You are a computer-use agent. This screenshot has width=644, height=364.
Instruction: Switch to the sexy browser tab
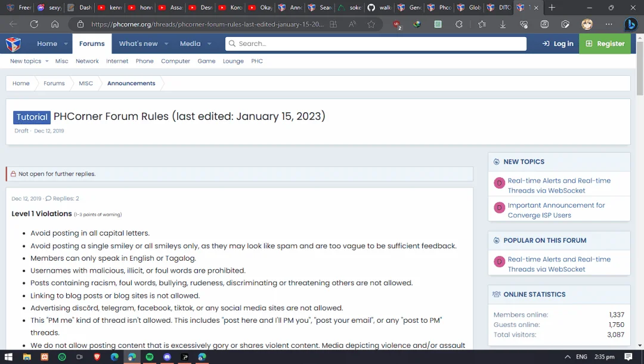click(x=50, y=7)
